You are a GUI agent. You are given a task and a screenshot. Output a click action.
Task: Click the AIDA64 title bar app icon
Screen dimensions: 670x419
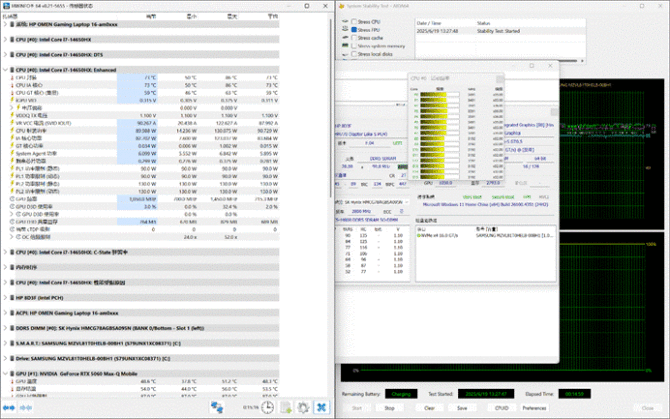click(x=340, y=5)
